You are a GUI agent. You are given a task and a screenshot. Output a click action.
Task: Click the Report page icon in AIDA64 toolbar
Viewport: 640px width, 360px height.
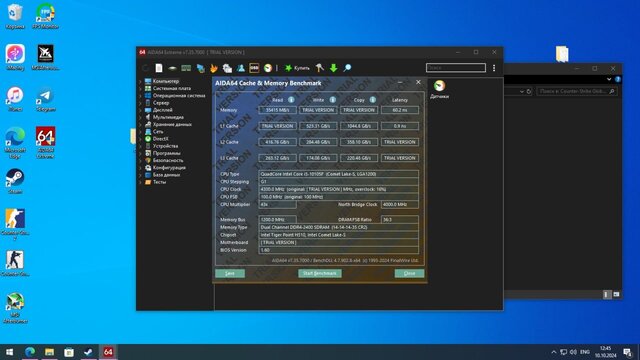click(159, 68)
